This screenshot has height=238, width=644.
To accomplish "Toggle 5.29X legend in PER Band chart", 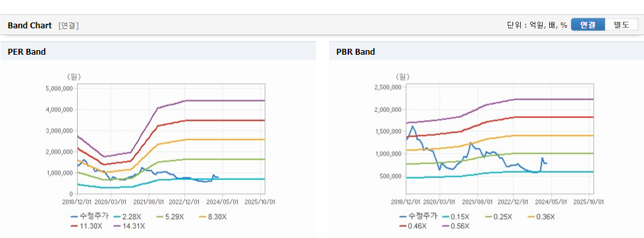I will click(x=170, y=217).
